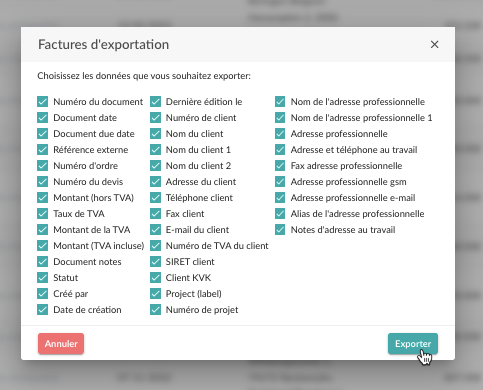Close the Factures d'exportation dialog
Viewport: 483px width, 390px height.
point(434,44)
